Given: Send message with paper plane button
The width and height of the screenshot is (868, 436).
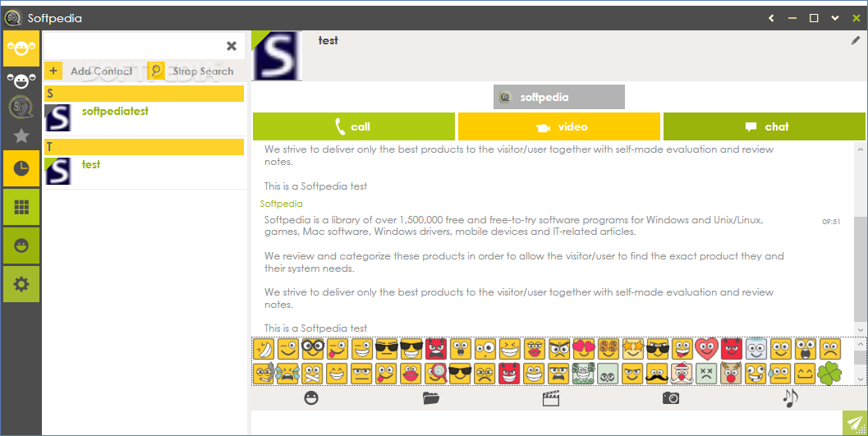Looking at the screenshot, I should click(x=855, y=424).
